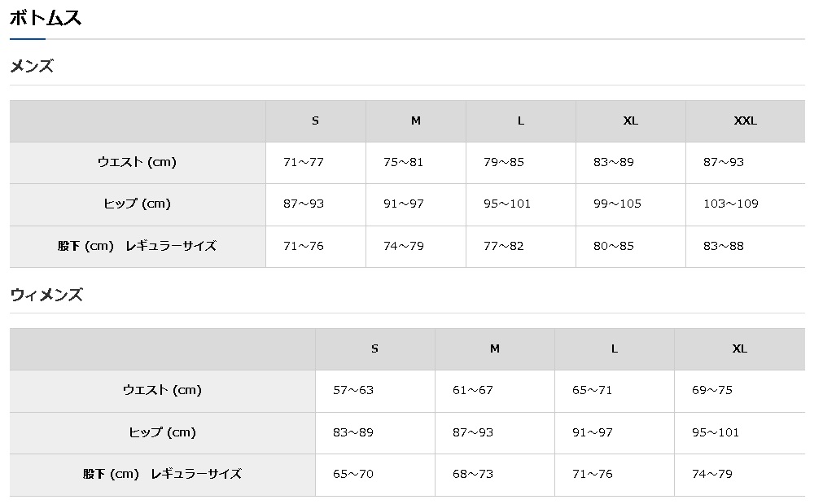Click the women's hip cell 95～101
Viewport: 823px width, 504px height.
point(716,432)
